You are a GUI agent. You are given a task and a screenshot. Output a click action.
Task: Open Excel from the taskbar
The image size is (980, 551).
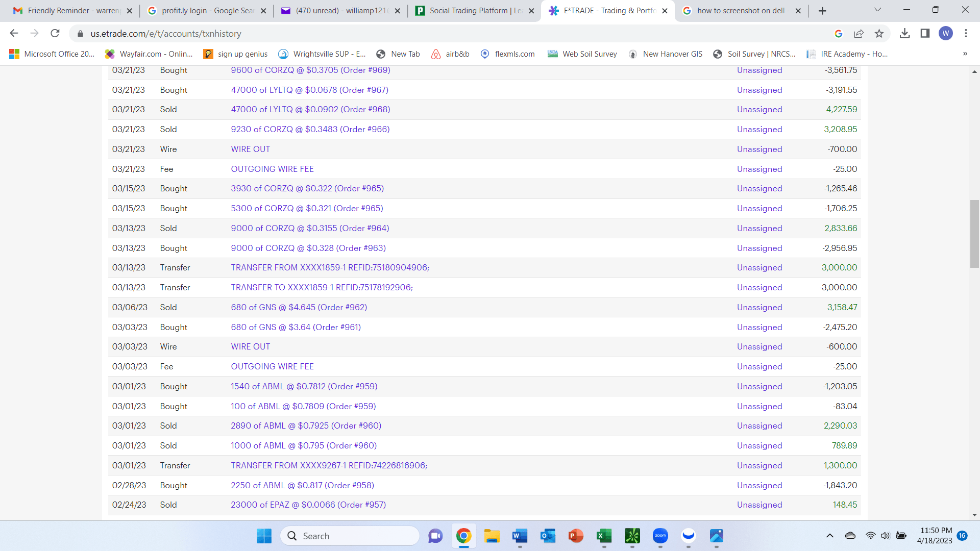604,536
